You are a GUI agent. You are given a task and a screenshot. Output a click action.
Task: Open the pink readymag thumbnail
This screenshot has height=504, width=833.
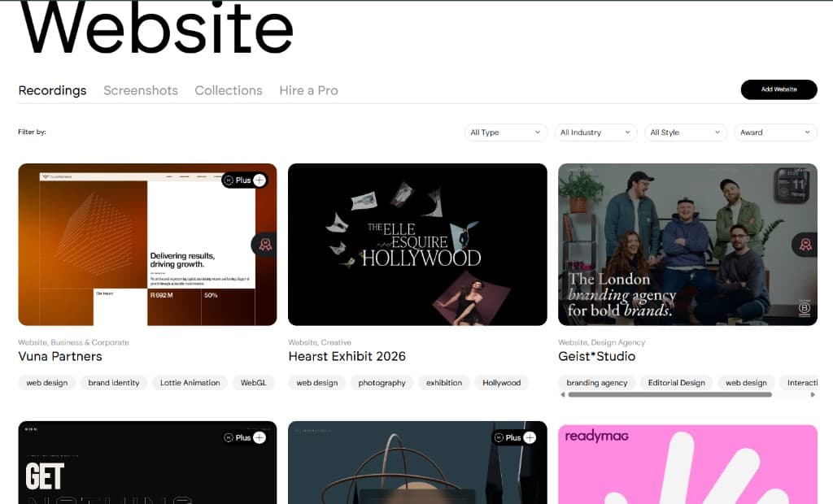pos(687,464)
